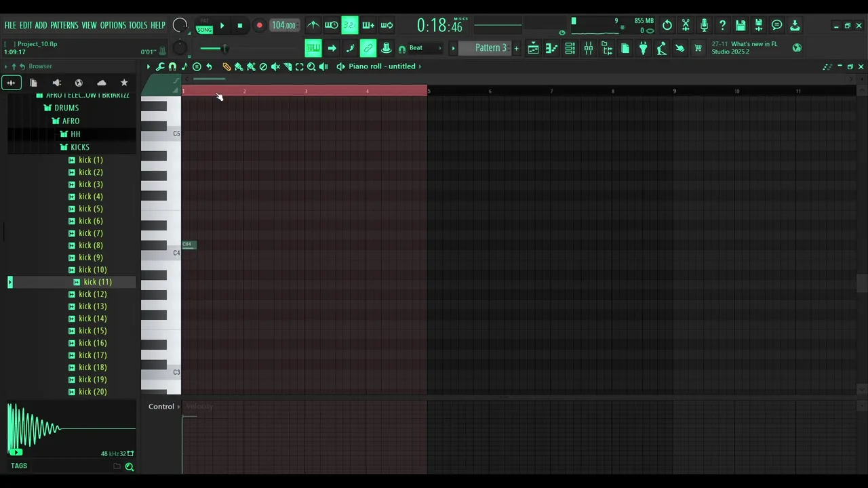The width and height of the screenshot is (868, 488).
Task: Click the tempo 104.000 field
Action: (x=283, y=26)
